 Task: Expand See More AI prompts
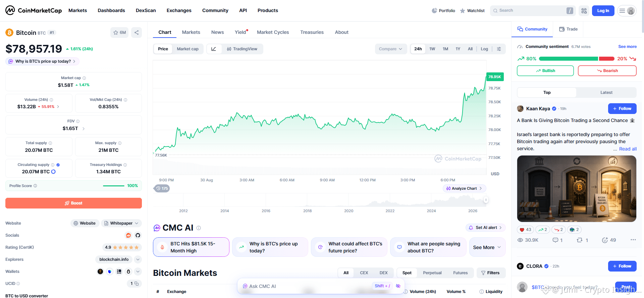[487, 247]
